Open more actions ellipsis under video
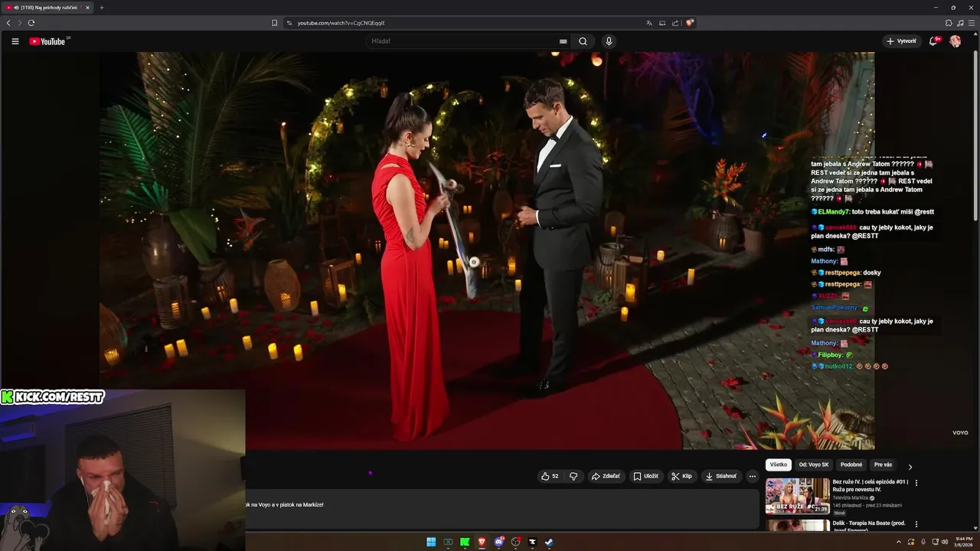 (752, 476)
